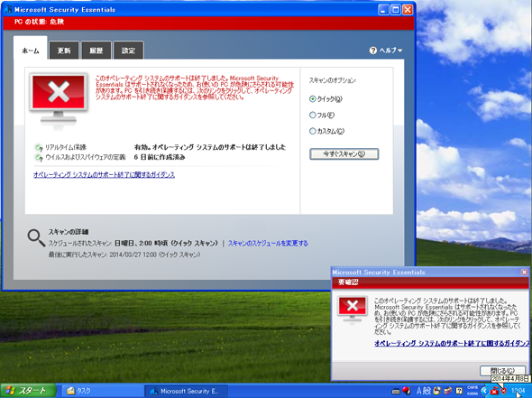Click the keyboard icon in language bar
This screenshot has height=398, width=532.
click(396, 391)
